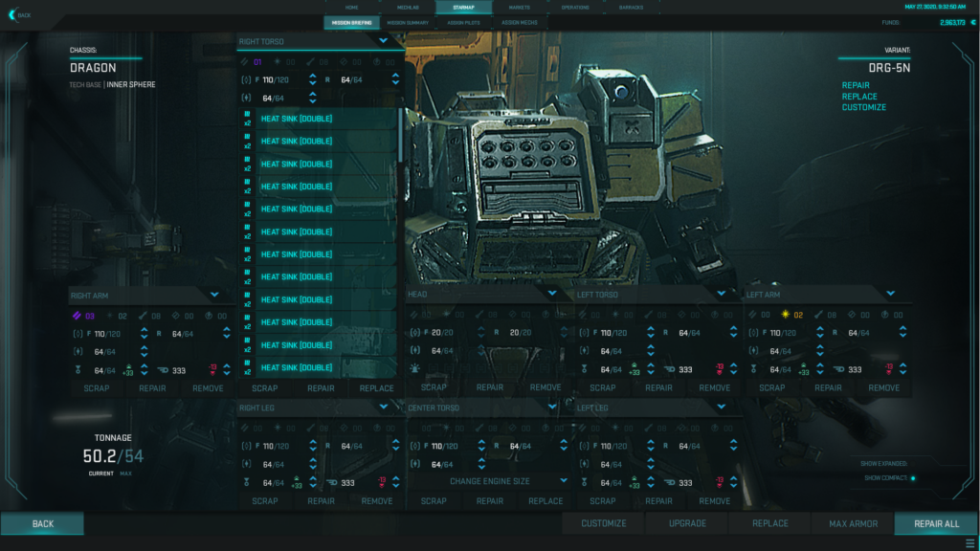
Task: Click the yellow energy hardpoint icon in Left Arm
Action: (785, 315)
